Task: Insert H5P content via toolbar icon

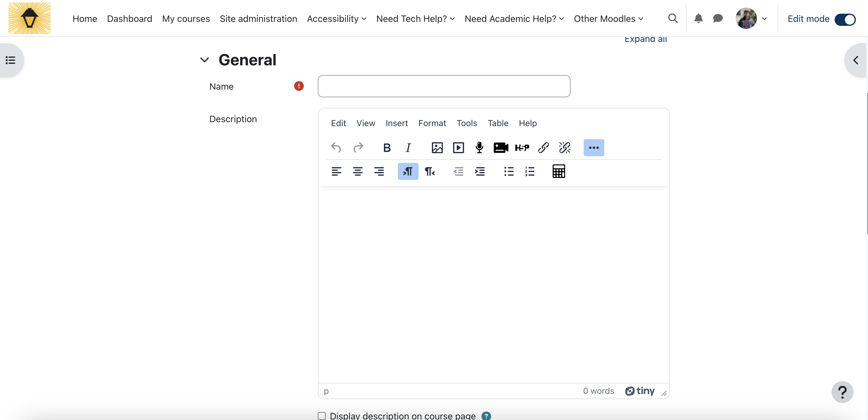Action: coord(522,148)
